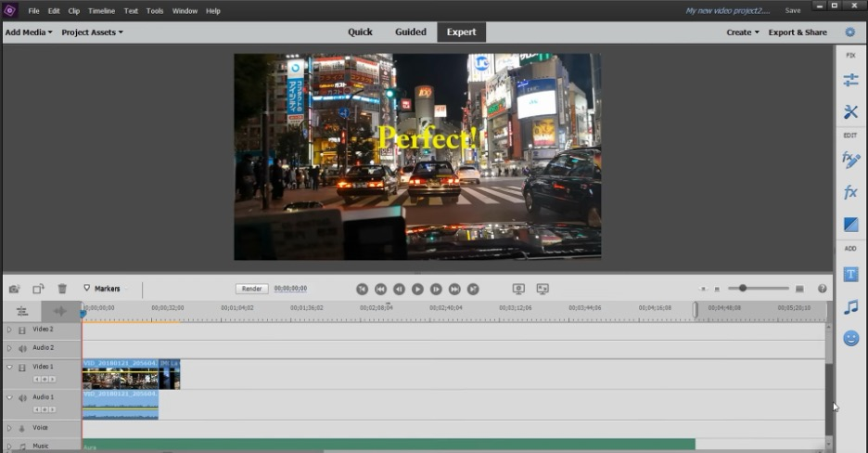The width and height of the screenshot is (868, 453).
Task: Add keyframe on Audio 1 track
Action: point(45,409)
